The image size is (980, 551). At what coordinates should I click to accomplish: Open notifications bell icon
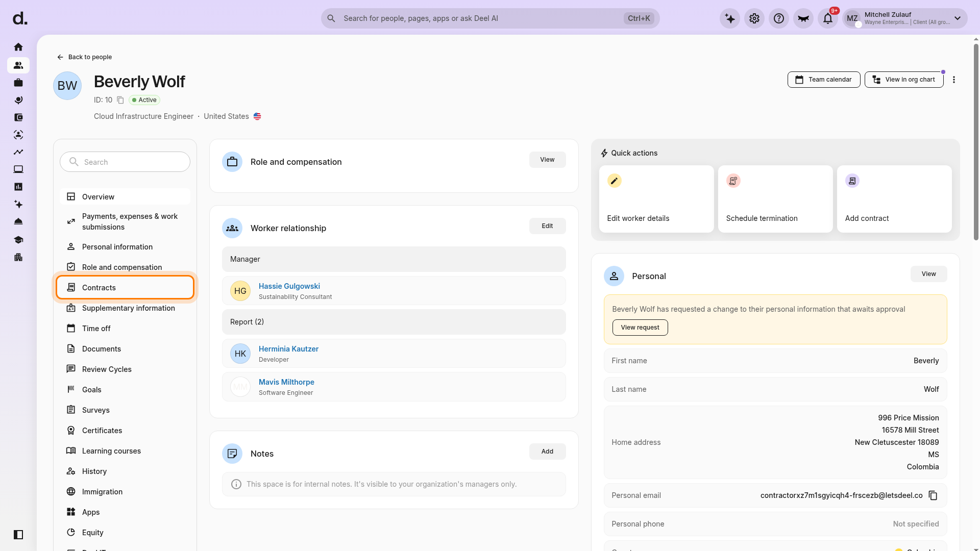(x=828, y=18)
